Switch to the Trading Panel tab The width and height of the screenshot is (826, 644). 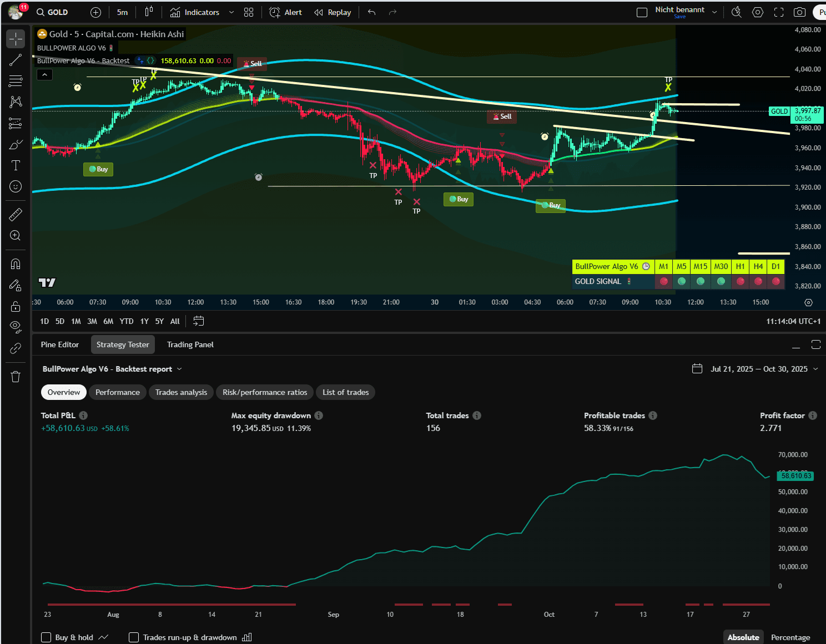[190, 344]
